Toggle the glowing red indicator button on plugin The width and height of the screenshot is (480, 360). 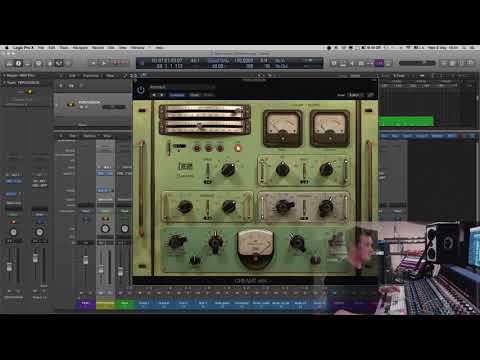point(238,148)
